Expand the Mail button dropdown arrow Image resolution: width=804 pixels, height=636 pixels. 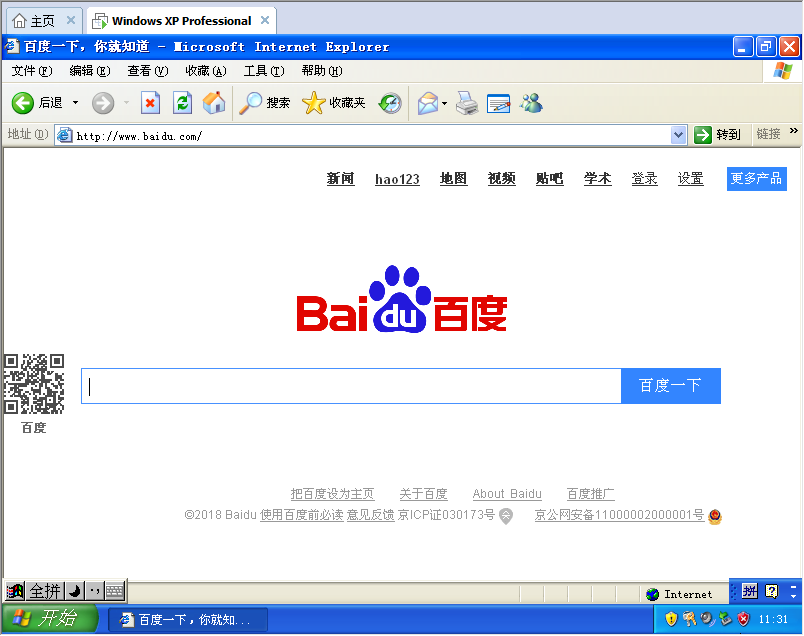pos(444,104)
